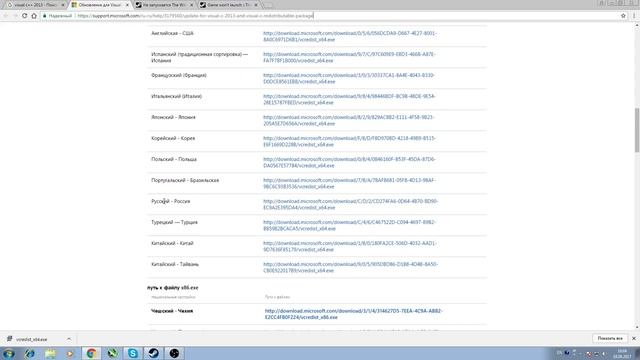Click the taskbar clock and date
This screenshot has width=640, height=360.
(x=622, y=354)
